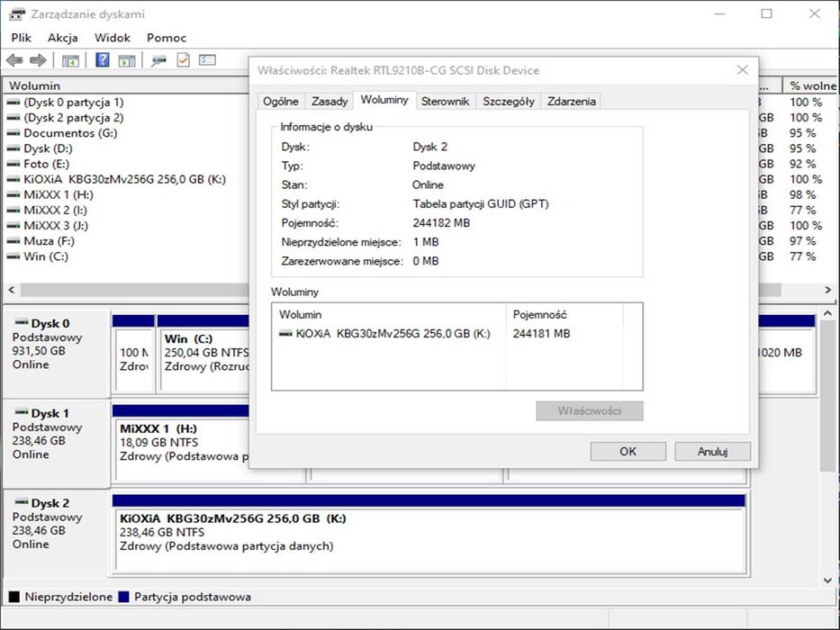This screenshot has height=630, width=840.
Task: Click the list view toolbar icon
Action: (207, 60)
